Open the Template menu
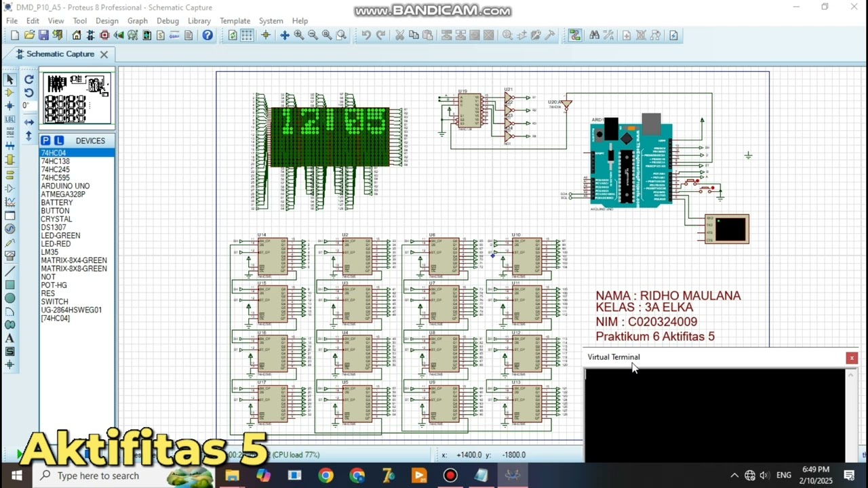868x488 pixels. click(235, 21)
